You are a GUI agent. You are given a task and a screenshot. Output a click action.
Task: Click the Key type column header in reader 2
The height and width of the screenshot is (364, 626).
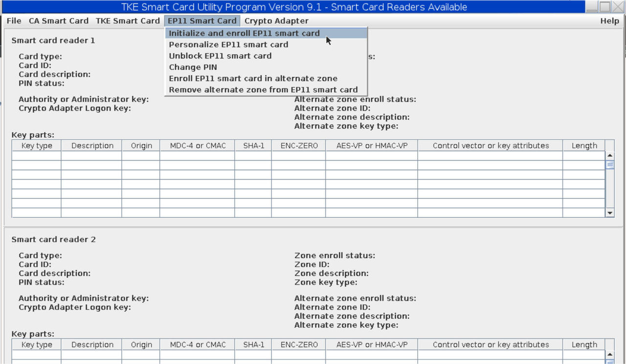pos(37,344)
